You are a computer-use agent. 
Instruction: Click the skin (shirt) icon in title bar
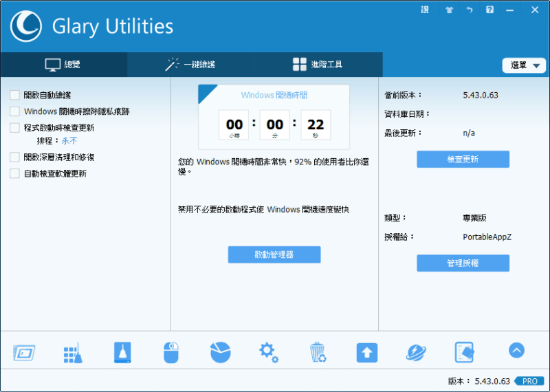pos(450,10)
